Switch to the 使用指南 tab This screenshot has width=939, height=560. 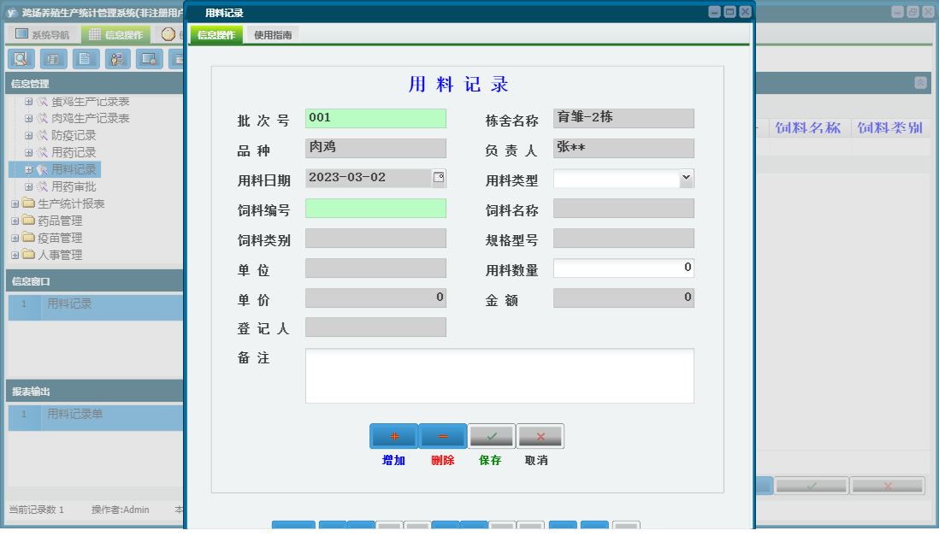point(271,36)
